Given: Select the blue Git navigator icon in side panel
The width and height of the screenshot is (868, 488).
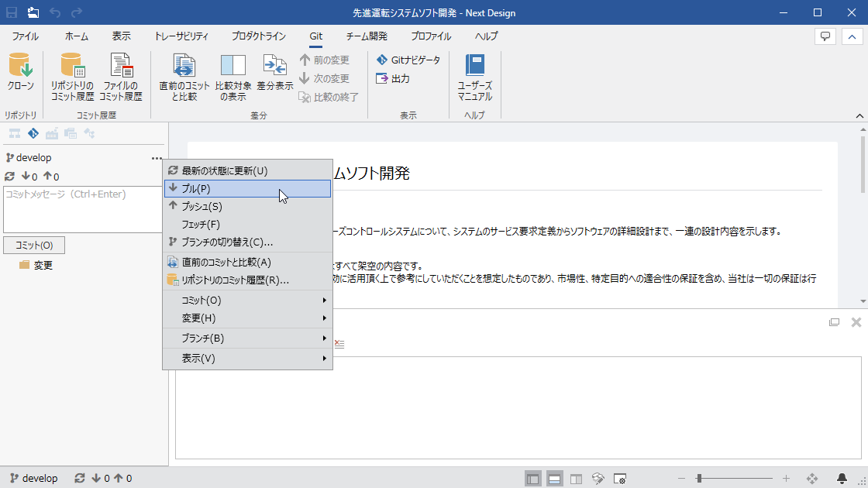Looking at the screenshot, I should pyautogui.click(x=33, y=133).
